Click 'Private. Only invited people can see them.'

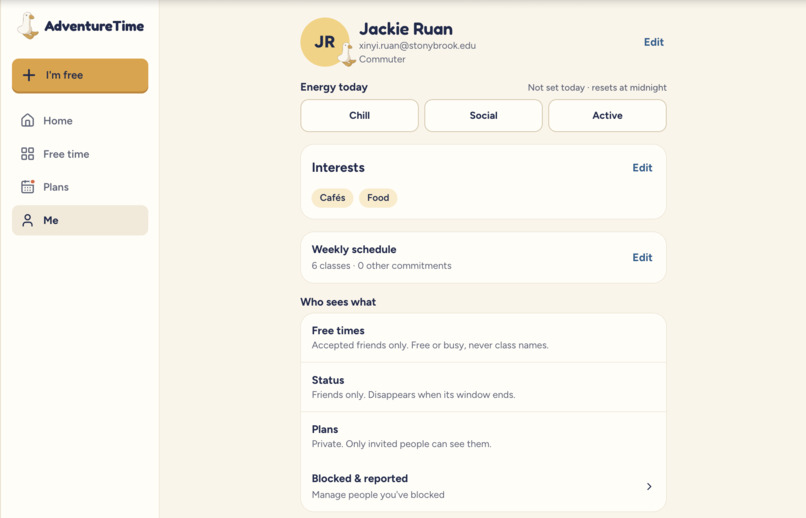(x=401, y=444)
